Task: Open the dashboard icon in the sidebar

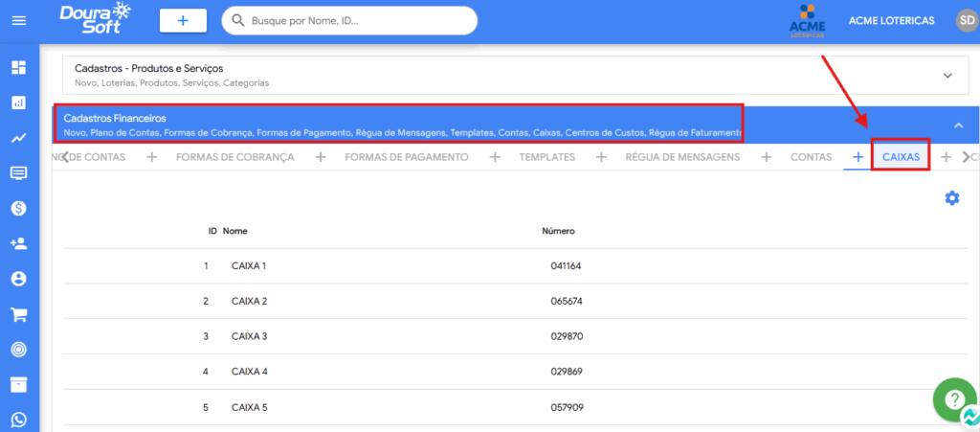Action: [18, 68]
